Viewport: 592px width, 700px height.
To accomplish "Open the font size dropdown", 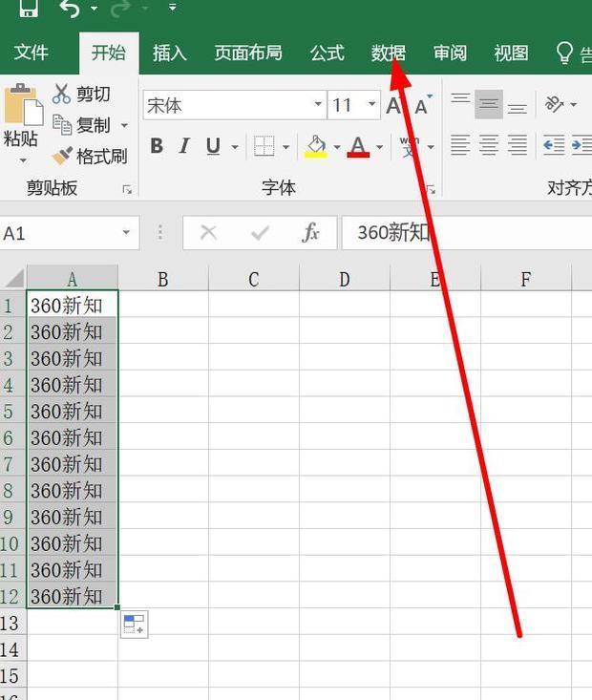I will coord(370,105).
